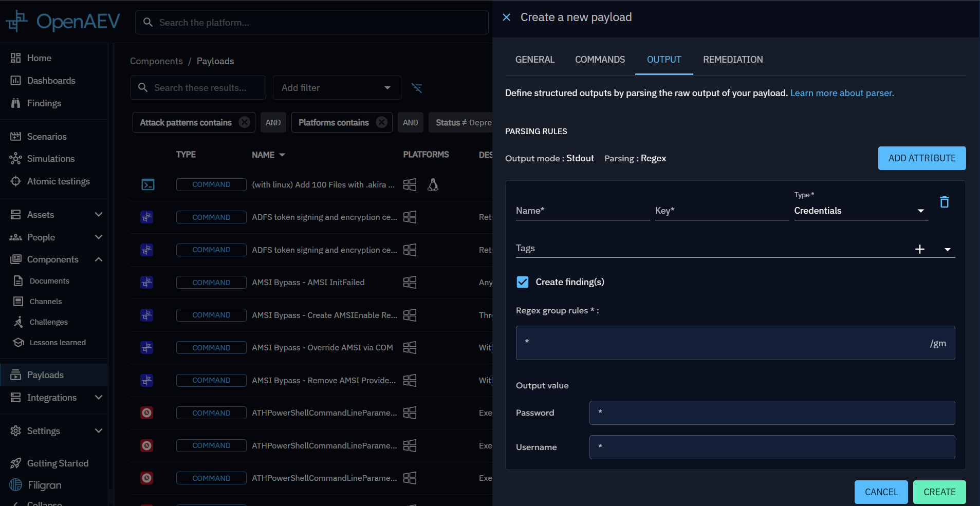Switch to the REMEDIATION tab
The width and height of the screenshot is (980, 506).
click(x=732, y=60)
